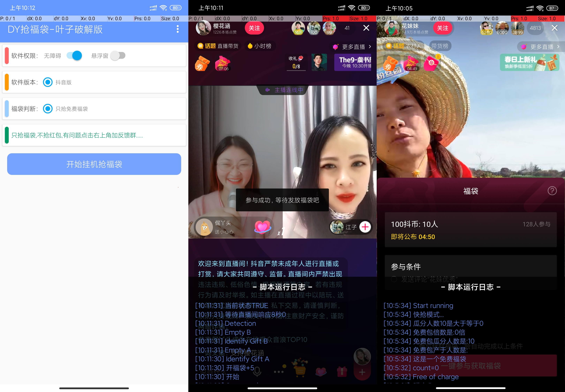Tap log line 这是一个免费福袋
The height and width of the screenshot is (392, 565).
point(425,359)
